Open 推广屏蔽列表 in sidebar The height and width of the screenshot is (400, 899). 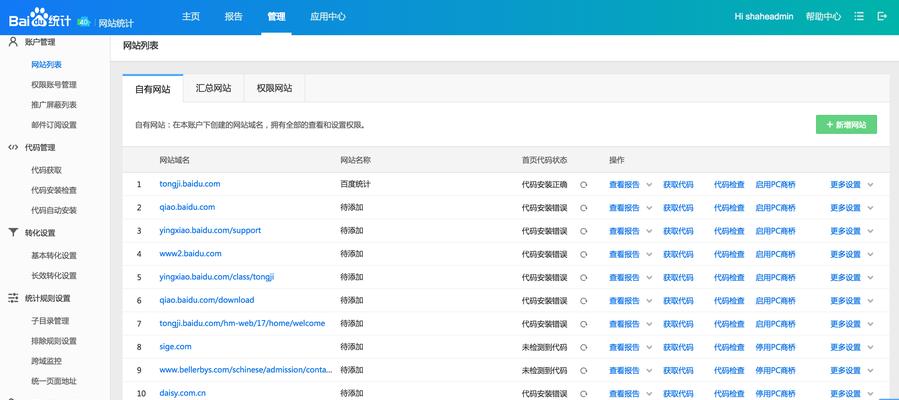[54, 105]
